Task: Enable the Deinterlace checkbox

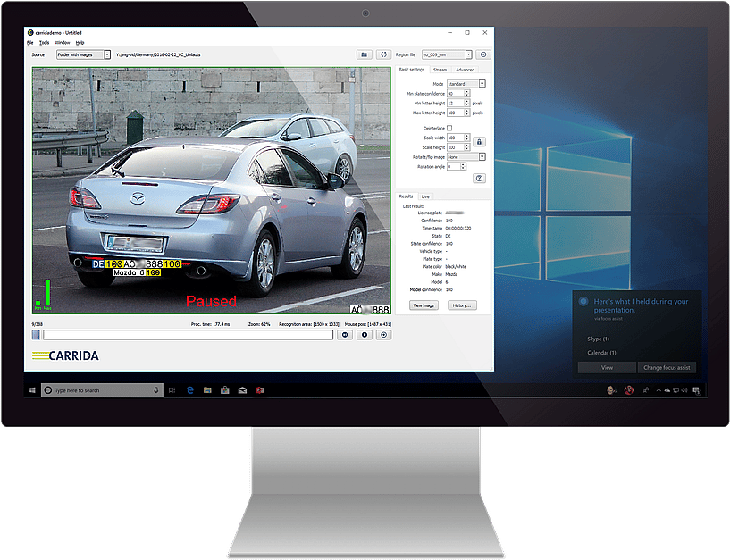Action: 449,129
